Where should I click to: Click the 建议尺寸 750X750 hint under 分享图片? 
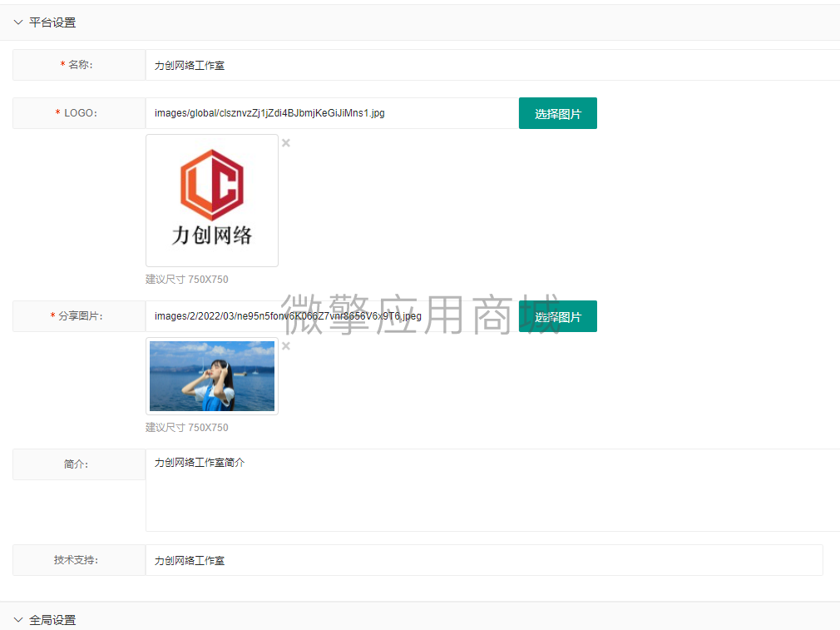186,428
